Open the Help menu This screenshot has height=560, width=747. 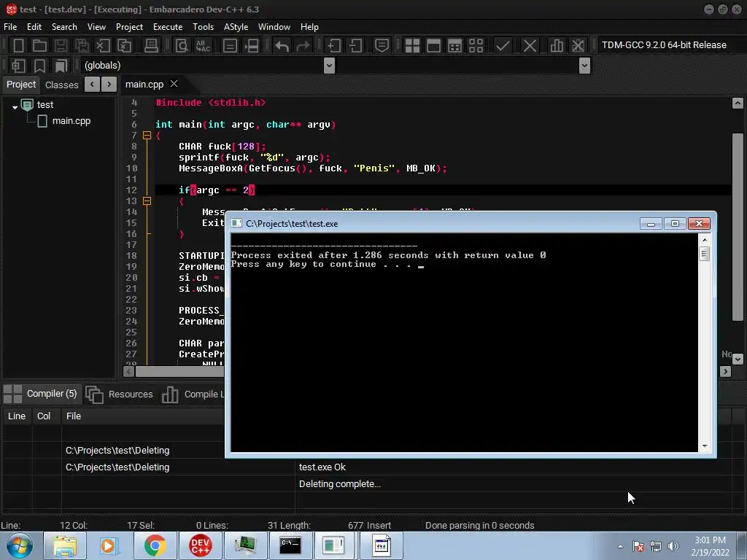(309, 27)
